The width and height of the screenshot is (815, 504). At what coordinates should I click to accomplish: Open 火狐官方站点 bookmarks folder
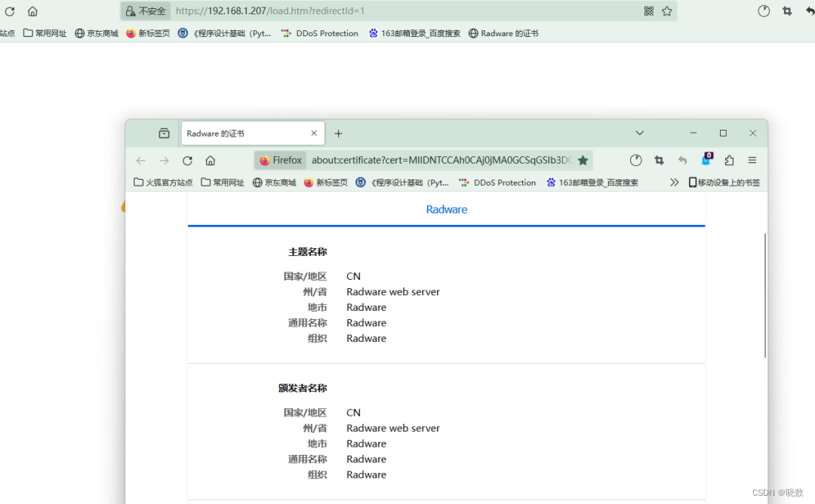[x=163, y=183]
